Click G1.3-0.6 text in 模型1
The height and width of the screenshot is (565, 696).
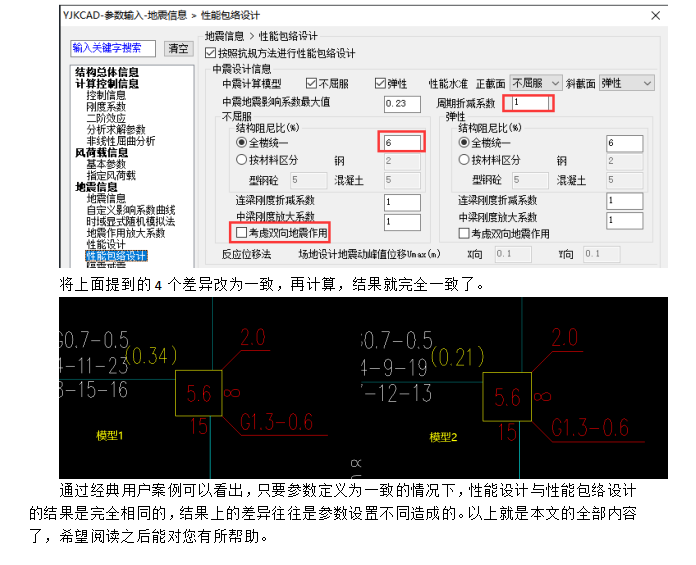click(277, 422)
